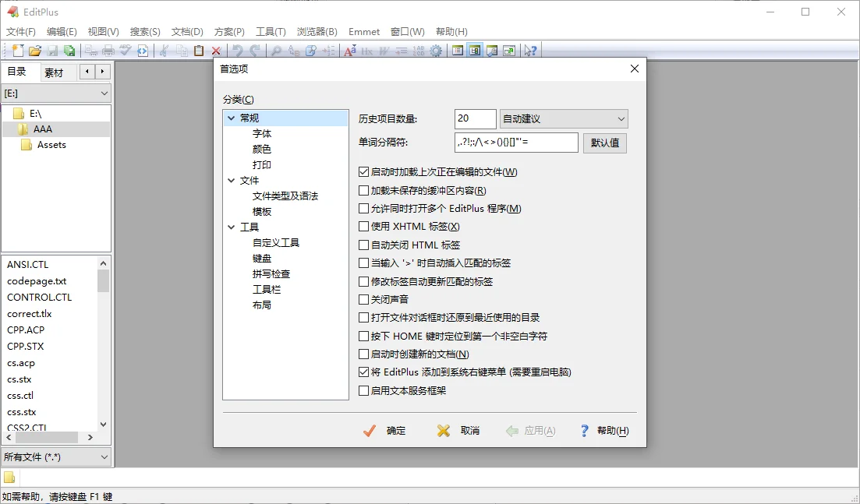Click the Line Number icon
Screen dimensions: 860x504
(419, 51)
